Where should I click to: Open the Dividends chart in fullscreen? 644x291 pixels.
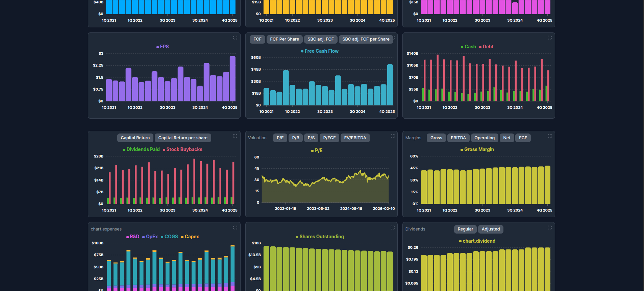click(x=550, y=227)
